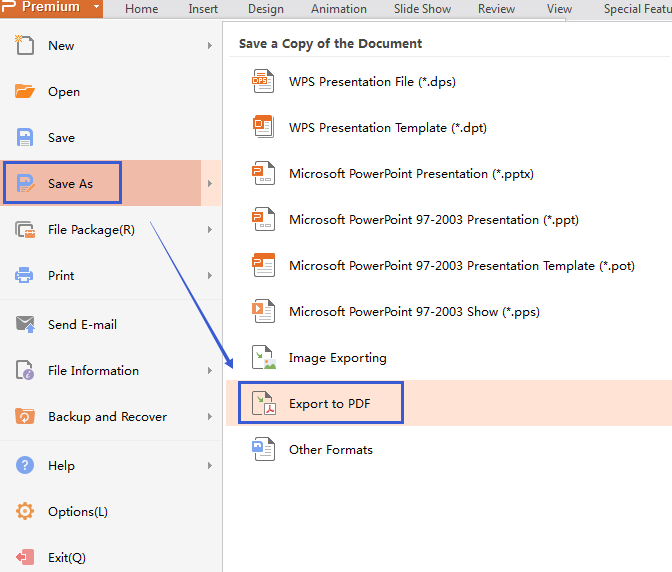Click the Send E-mail envelope icon
This screenshot has width=672, height=572.
tap(25, 324)
